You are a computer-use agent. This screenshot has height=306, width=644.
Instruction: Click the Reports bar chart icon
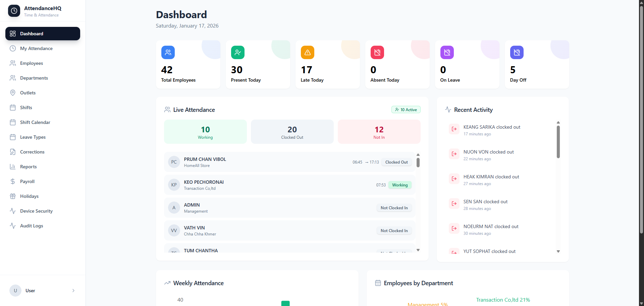click(x=13, y=167)
